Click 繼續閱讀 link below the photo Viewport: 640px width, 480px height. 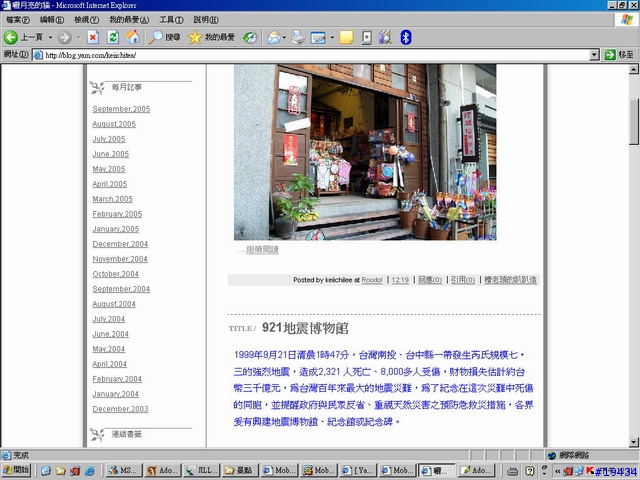262,249
